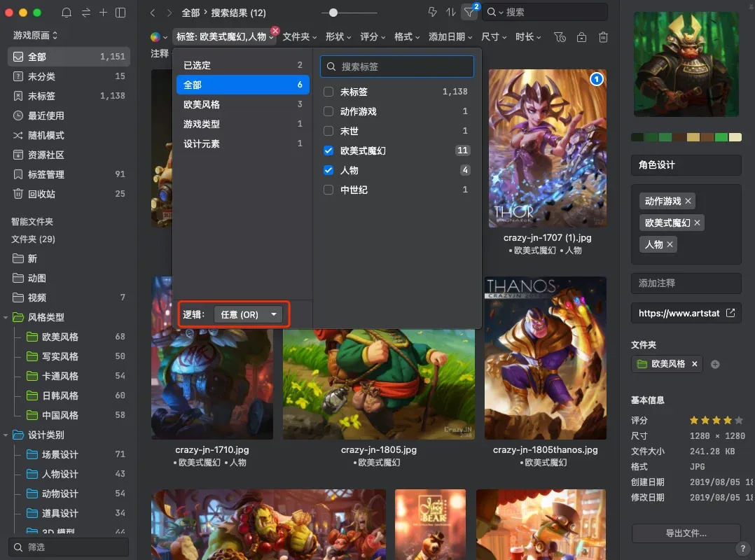This screenshot has width=755, height=560.
Task: Open 未分类 in the sidebar
Action: (69, 76)
